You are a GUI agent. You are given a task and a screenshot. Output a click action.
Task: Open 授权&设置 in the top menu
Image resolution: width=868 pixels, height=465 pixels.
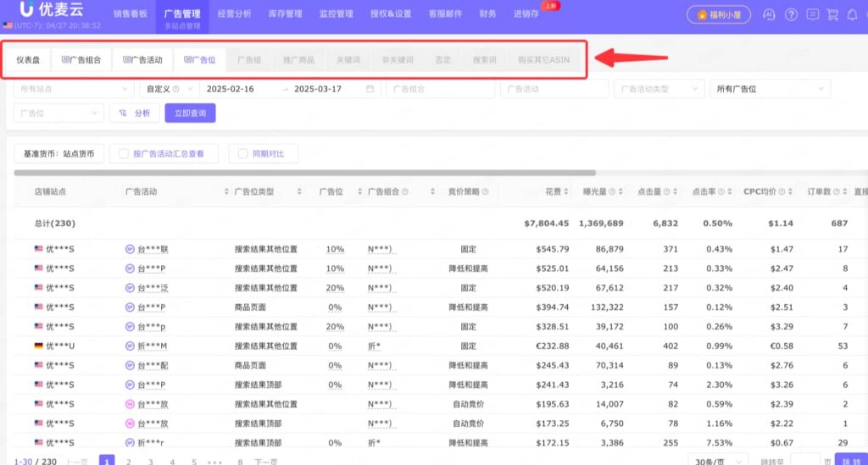tap(391, 14)
